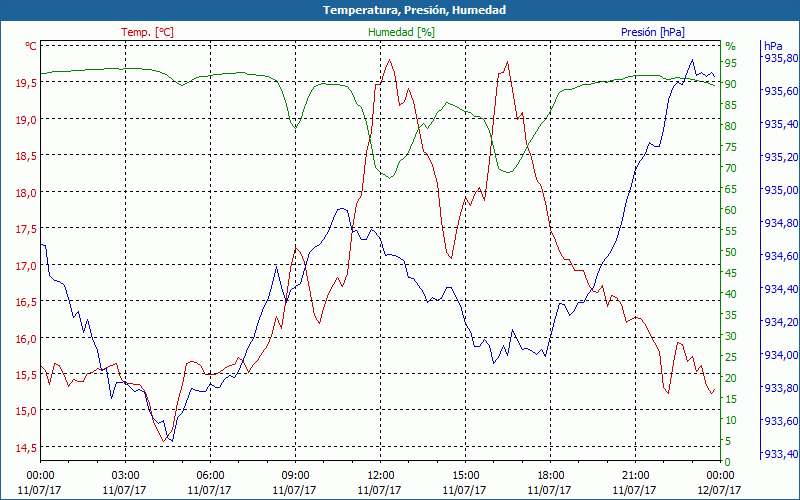This screenshot has width=800, height=500.
Task: Click the "19,5" temperature axis value
Action: click(26, 83)
